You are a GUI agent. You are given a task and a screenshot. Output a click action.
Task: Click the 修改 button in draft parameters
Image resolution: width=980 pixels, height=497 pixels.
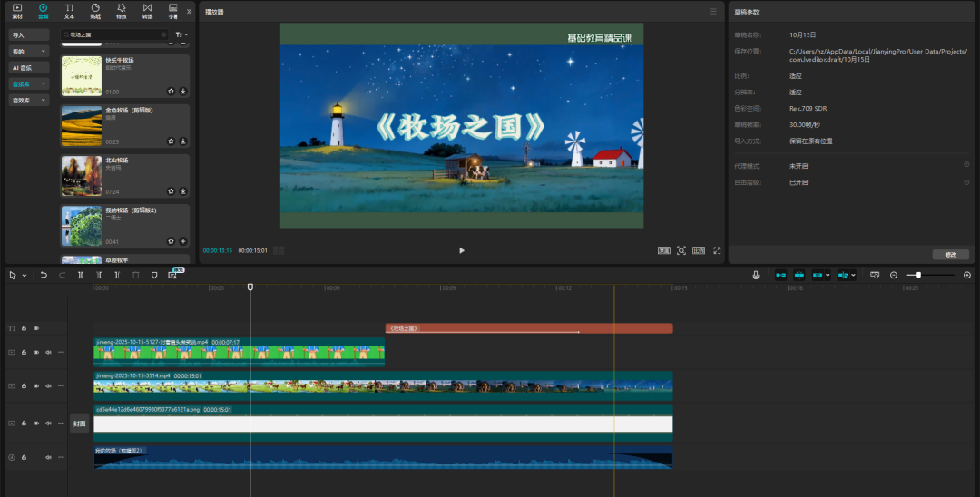point(950,255)
